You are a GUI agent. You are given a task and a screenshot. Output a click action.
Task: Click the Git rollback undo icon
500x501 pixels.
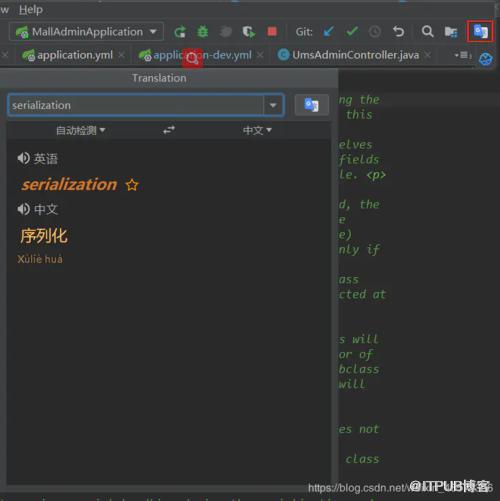pos(398,32)
